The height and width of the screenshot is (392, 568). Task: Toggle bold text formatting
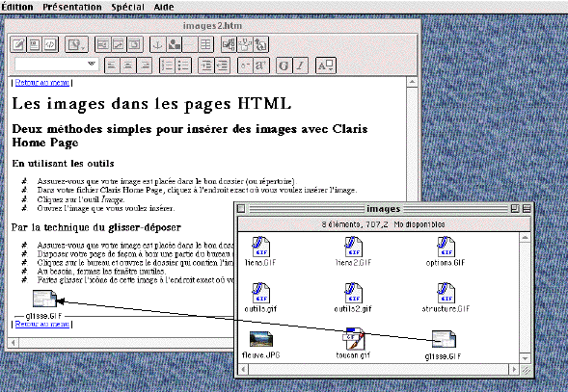pos(284,65)
